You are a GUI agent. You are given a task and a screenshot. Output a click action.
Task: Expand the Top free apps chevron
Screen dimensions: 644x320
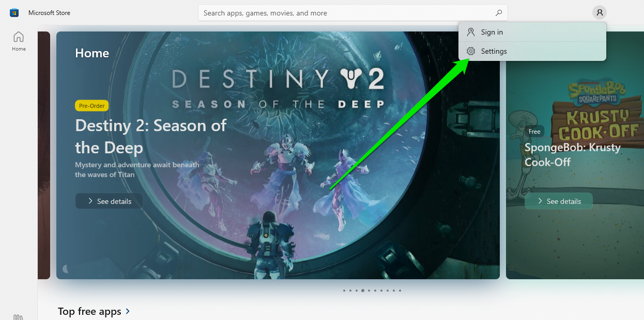pyautogui.click(x=128, y=311)
